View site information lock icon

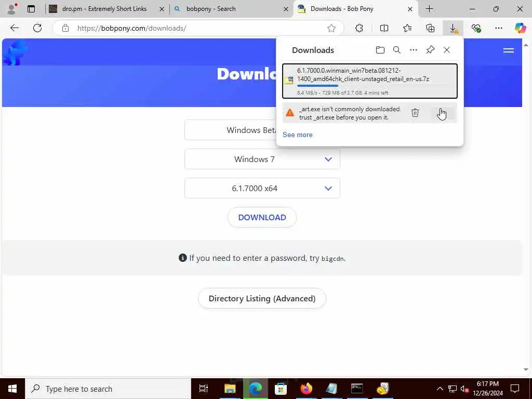[65, 28]
